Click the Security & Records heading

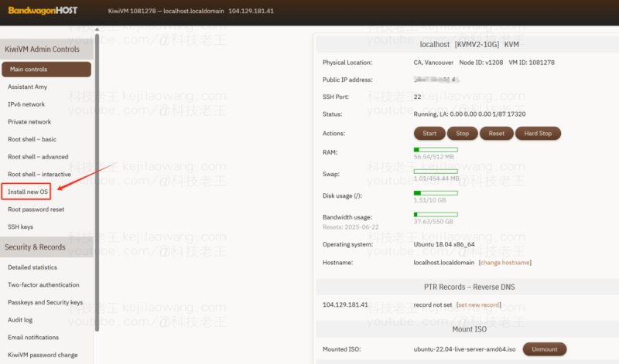[x=35, y=247]
